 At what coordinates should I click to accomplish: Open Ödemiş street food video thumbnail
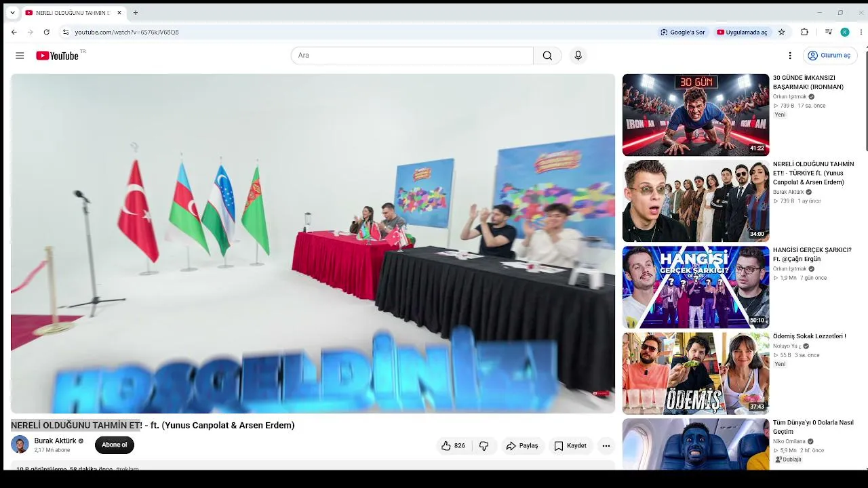[x=696, y=373]
